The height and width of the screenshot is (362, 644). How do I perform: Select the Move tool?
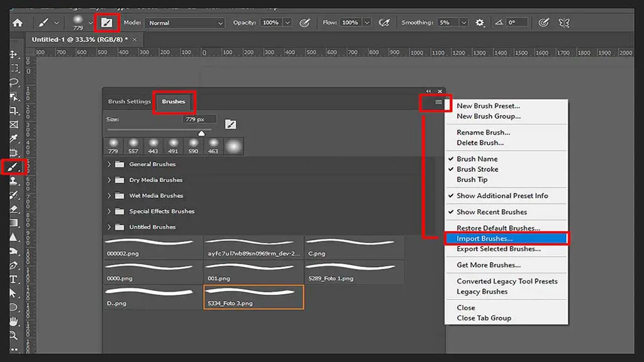coord(14,54)
